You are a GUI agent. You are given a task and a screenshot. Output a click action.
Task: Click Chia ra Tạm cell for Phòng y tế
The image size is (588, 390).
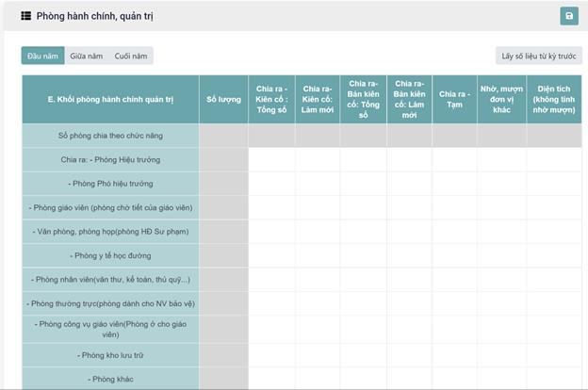click(454, 255)
